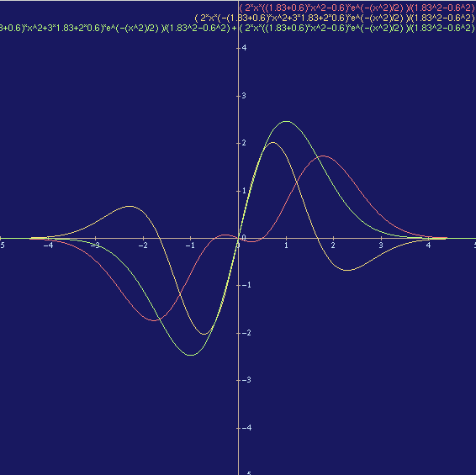Click the red curve's negative trough

pos(154,320)
